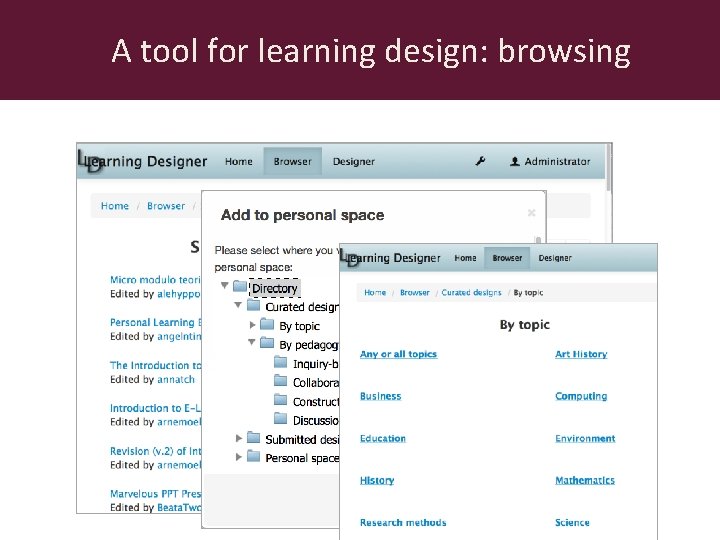Viewport: 720px width, 540px height.
Task: Open Browser tab in back window navbar
Action: (x=292, y=162)
